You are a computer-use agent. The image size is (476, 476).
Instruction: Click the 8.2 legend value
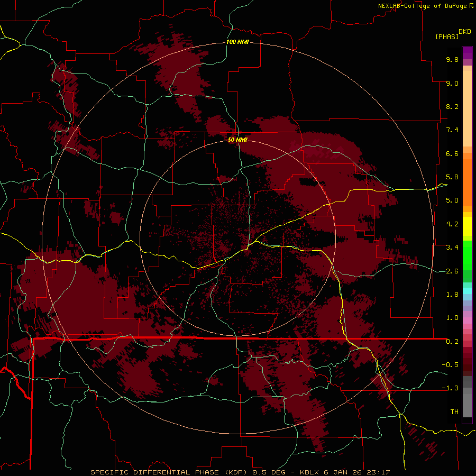(452, 106)
